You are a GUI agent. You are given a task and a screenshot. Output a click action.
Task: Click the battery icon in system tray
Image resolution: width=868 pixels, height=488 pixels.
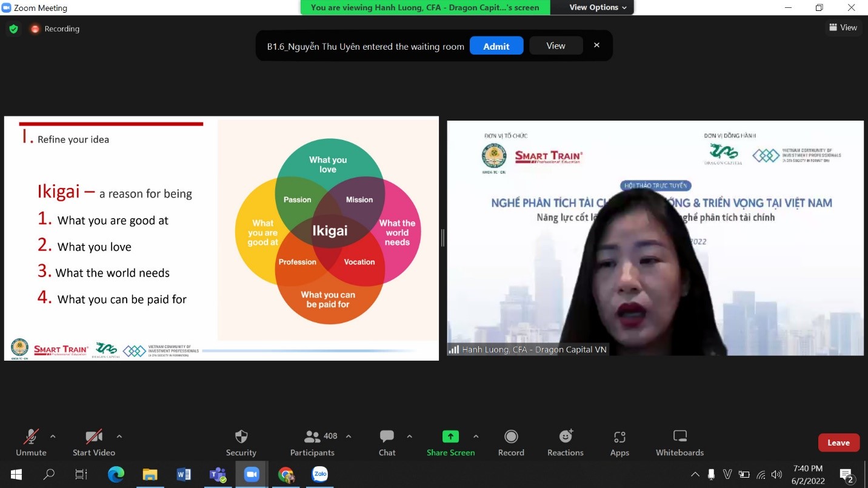744,475
